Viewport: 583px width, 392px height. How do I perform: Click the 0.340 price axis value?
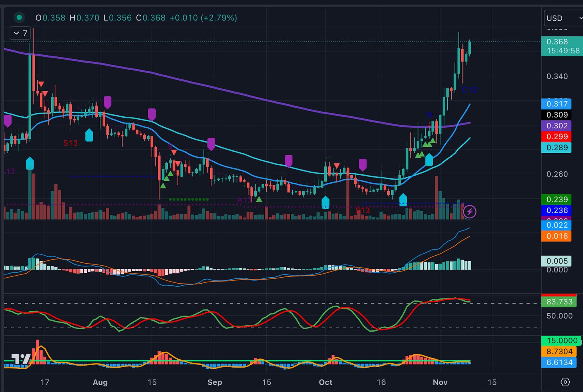tap(557, 76)
